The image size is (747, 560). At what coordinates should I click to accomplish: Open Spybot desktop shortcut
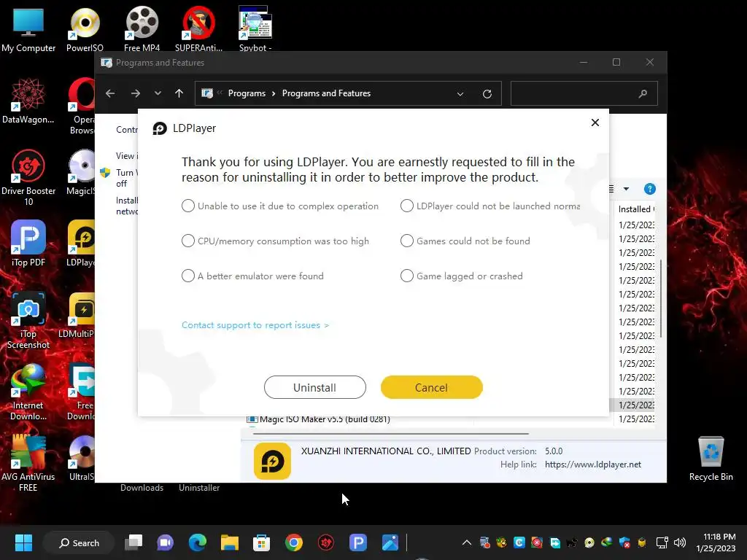click(255, 29)
